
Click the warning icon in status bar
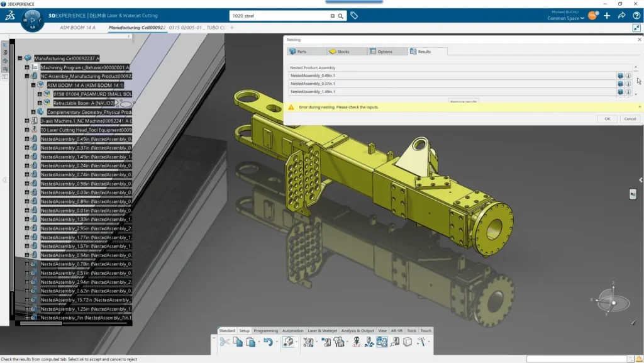pos(639,359)
